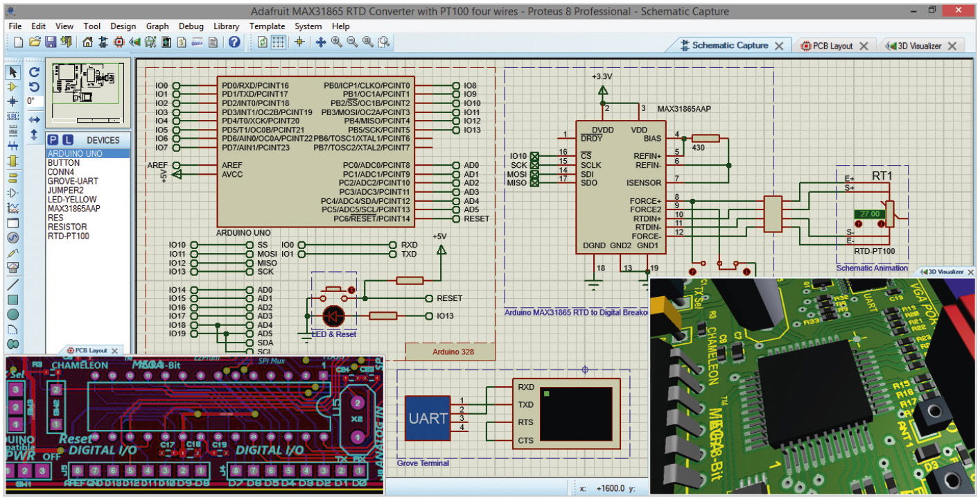Screen dimensions: 980x500
Task: Open Schematic Capture from the toolbar icon
Action: [x=103, y=42]
